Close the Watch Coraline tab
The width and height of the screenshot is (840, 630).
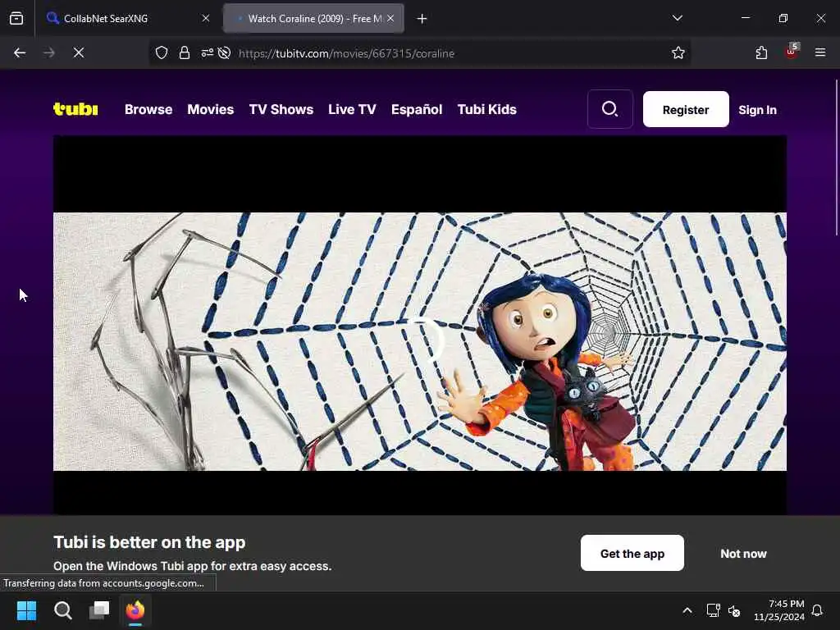coord(391,18)
